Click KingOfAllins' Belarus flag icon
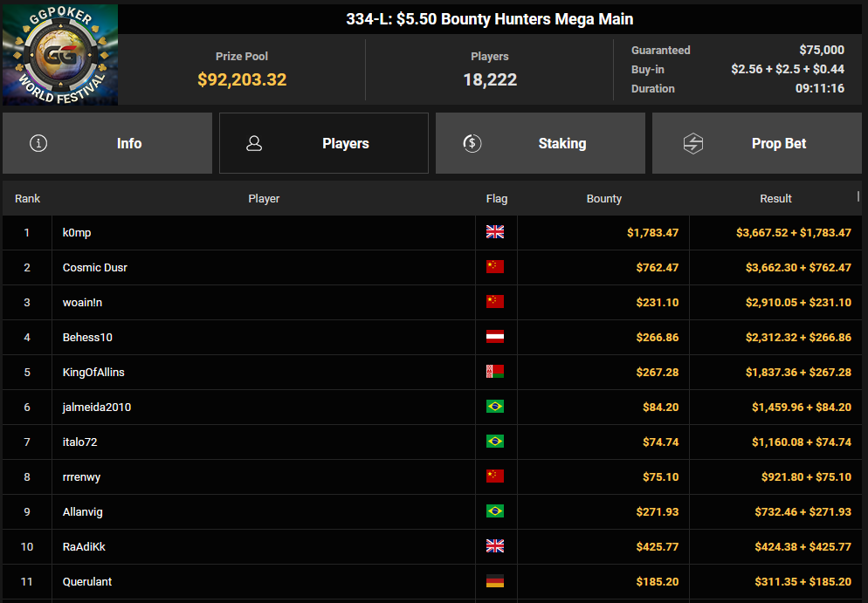Screen dimensions: 868x603 (x=495, y=371)
